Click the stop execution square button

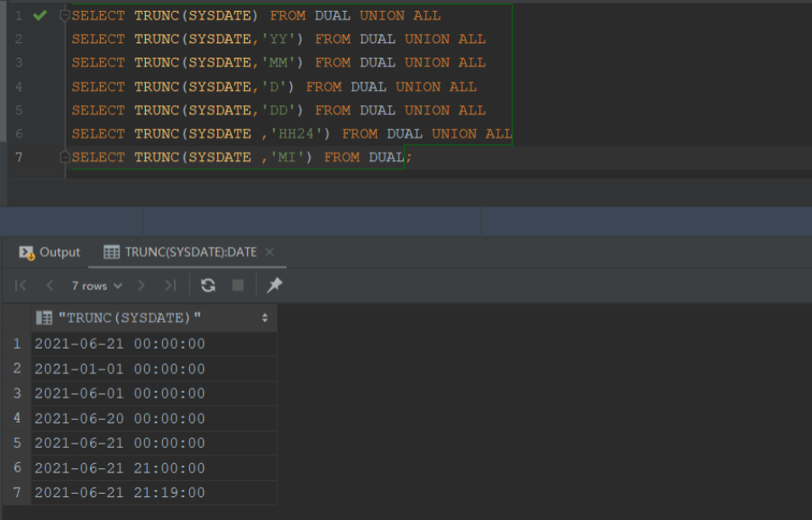pyautogui.click(x=238, y=285)
